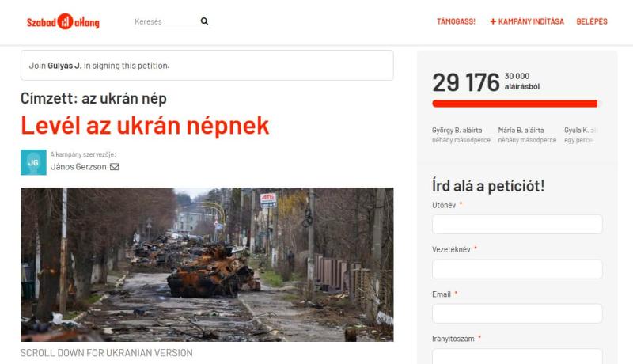633x364 pixels.
Task: Click the Utónév input field
Action: pyautogui.click(x=517, y=225)
